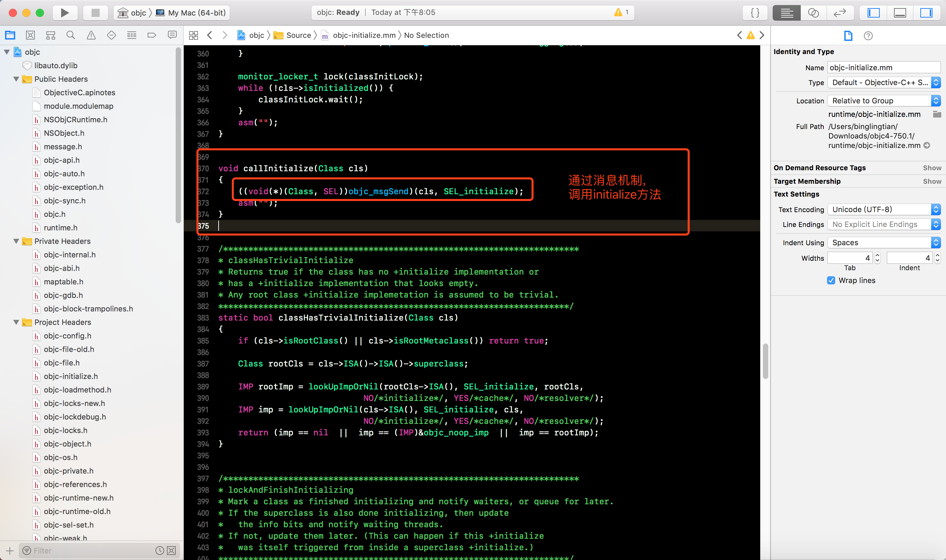
Task: Open the Find navigator magnifier icon
Action: tap(71, 35)
